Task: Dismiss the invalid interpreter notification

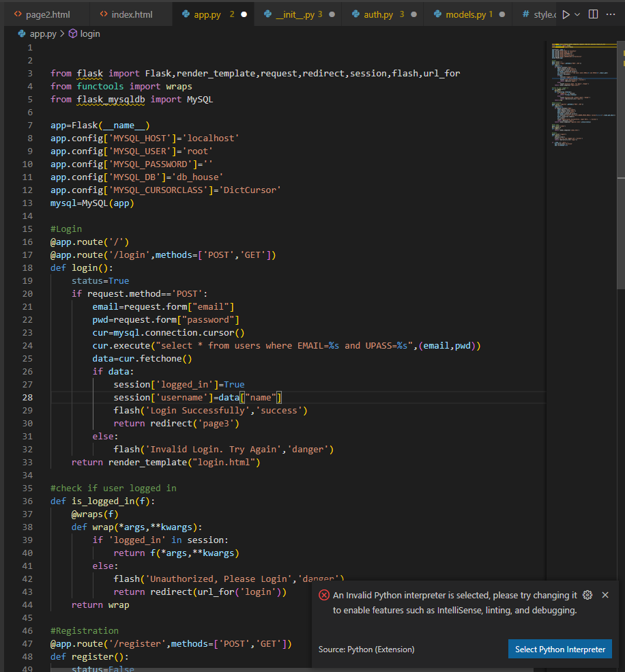Action: pyautogui.click(x=605, y=595)
